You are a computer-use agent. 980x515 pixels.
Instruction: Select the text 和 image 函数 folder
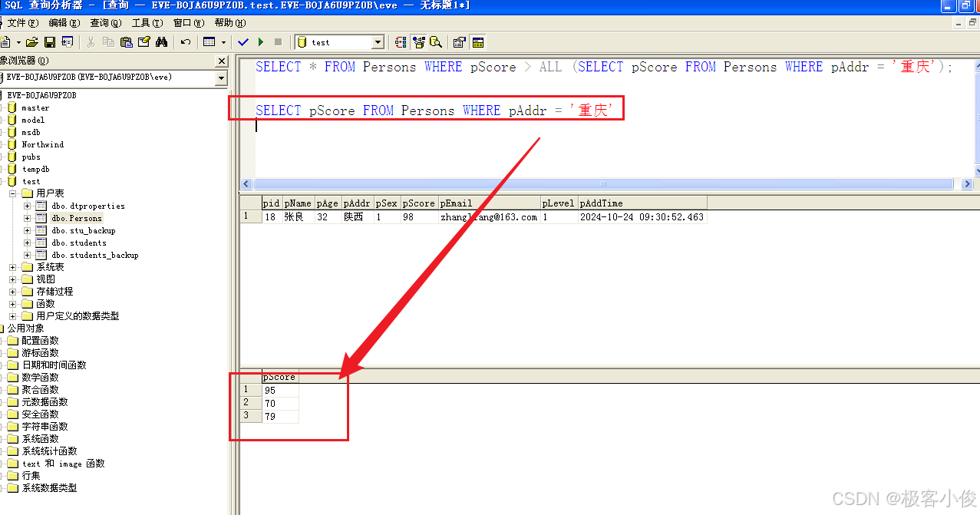pos(63,464)
